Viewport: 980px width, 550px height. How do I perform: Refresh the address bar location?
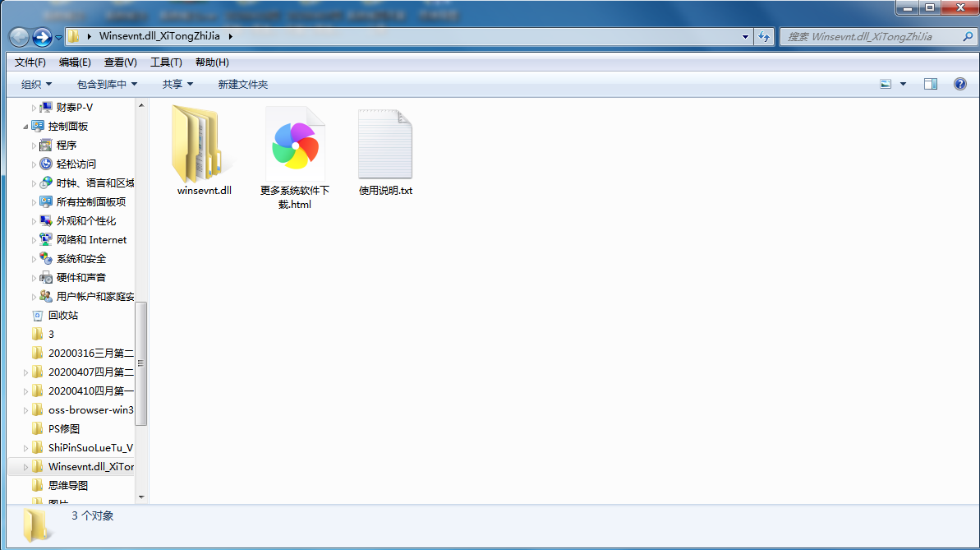click(764, 37)
